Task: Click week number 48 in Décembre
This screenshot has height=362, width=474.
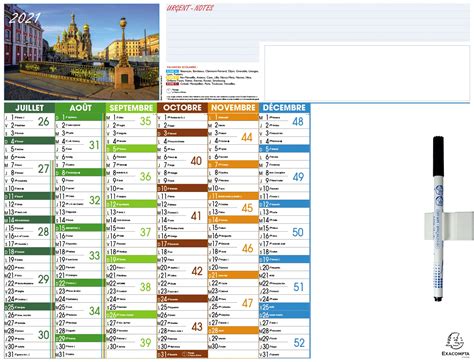Action: click(298, 122)
